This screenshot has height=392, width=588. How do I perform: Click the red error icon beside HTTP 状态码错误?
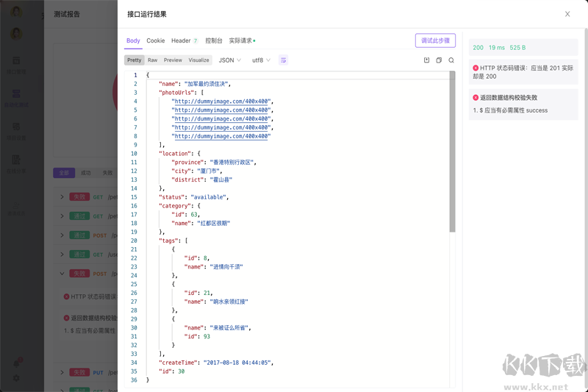tap(476, 68)
